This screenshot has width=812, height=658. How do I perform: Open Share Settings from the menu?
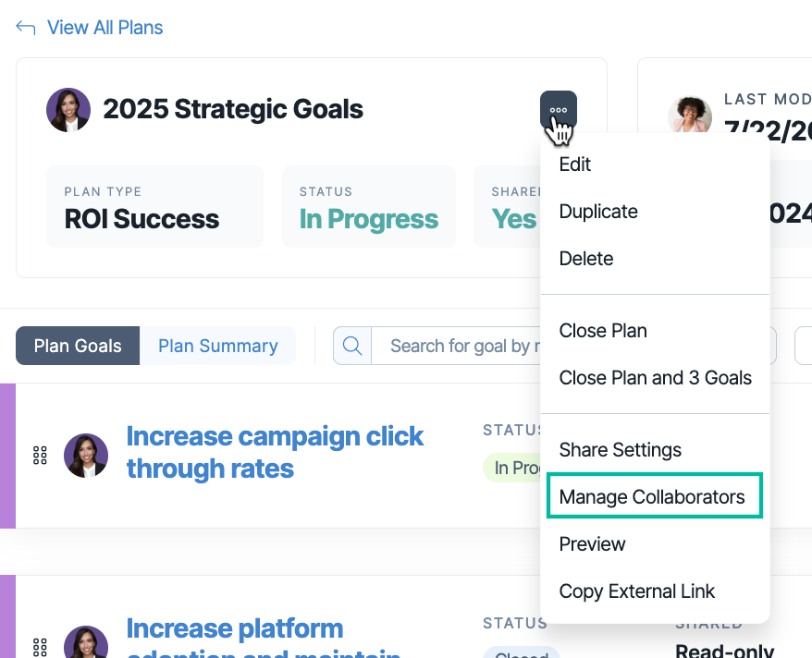tap(620, 449)
